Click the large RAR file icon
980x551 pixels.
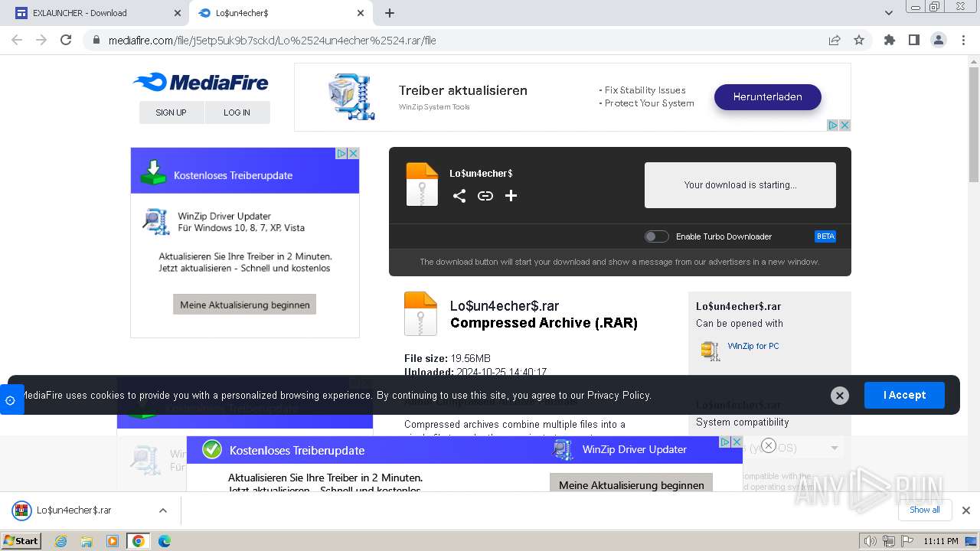coord(420,314)
